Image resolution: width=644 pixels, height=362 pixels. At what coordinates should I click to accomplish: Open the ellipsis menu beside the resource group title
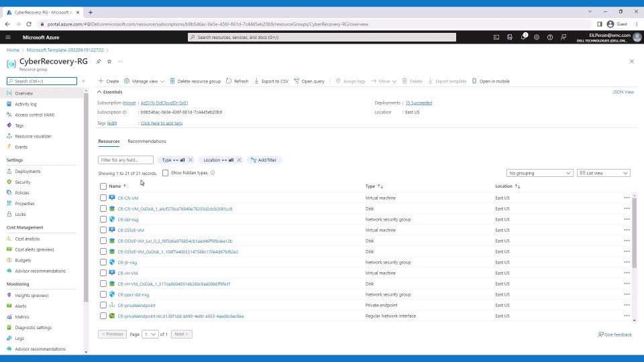[120, 61]
